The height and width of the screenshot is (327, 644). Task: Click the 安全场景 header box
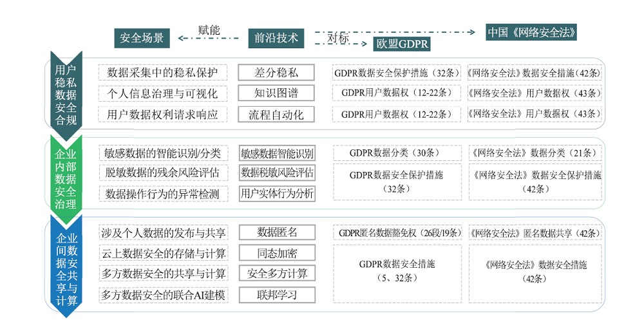(142, 39)
